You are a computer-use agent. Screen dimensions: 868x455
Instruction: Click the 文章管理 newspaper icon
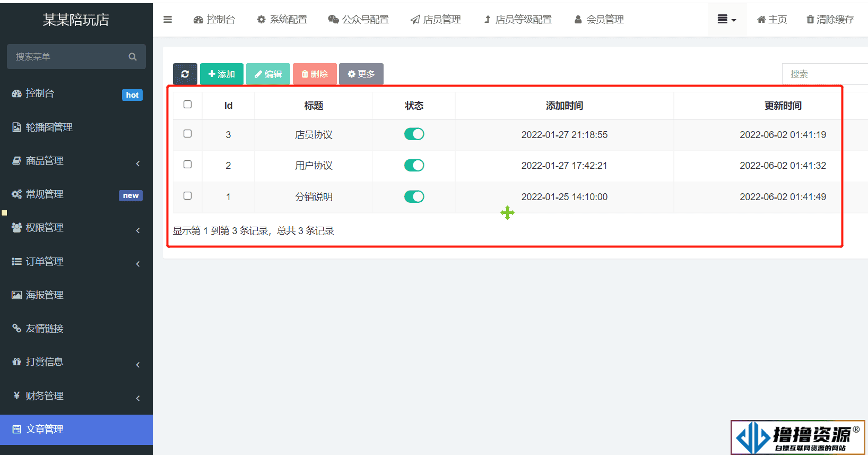[x=16, y=429]
